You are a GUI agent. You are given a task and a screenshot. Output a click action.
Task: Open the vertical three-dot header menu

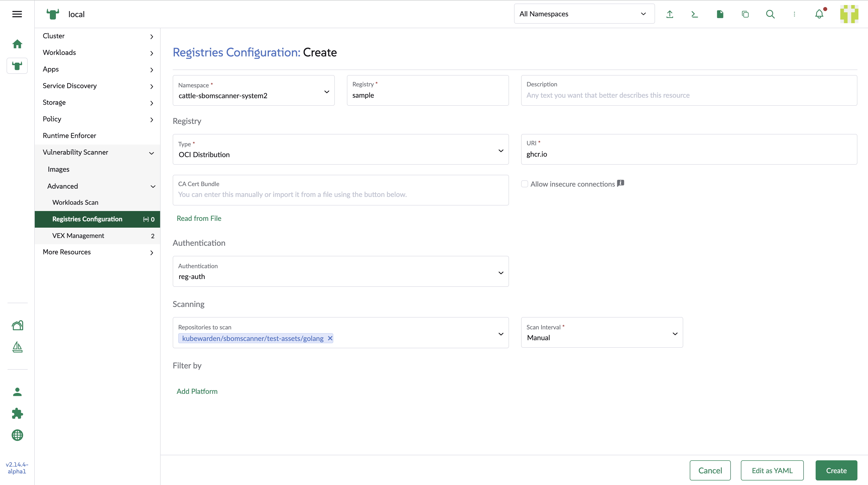click(794, 14)
